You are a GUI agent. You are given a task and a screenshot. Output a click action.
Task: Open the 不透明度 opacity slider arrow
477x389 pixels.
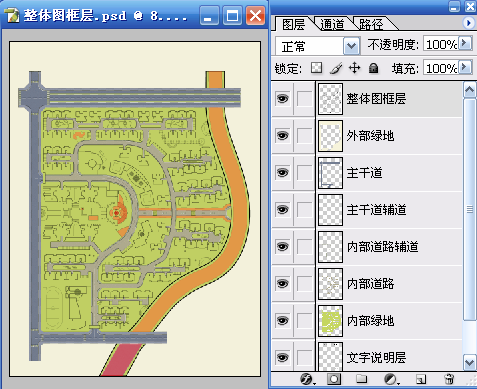(465, 43)
